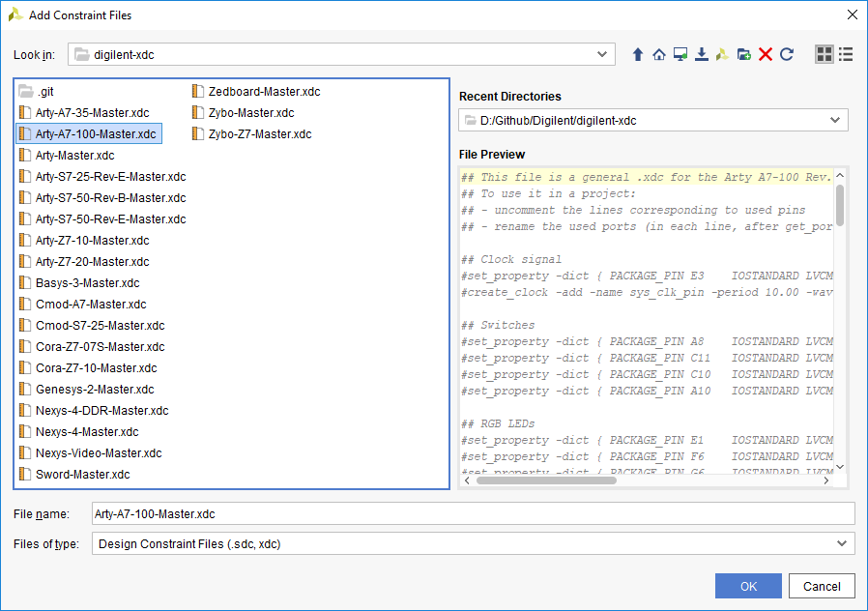Screen dimensions: 868x611
Task: Expand the Look in directory dropdown
Action: 602,54
